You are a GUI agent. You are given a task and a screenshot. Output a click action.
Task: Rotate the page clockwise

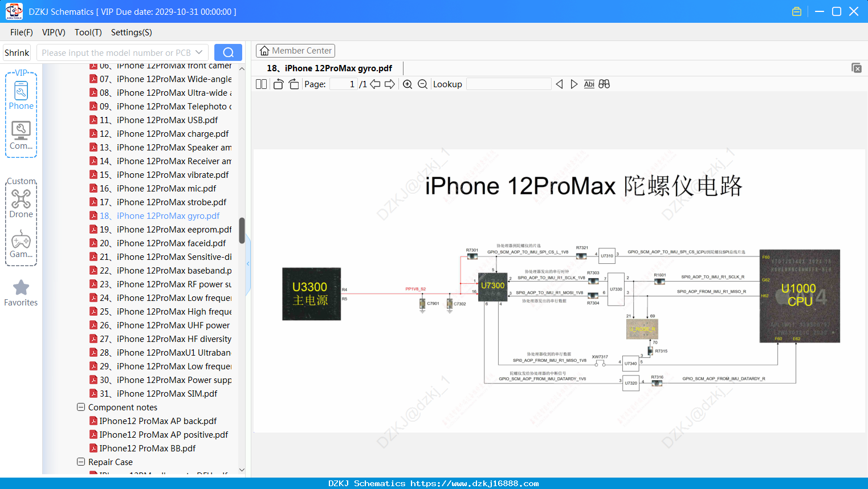(x=294, y=84)
